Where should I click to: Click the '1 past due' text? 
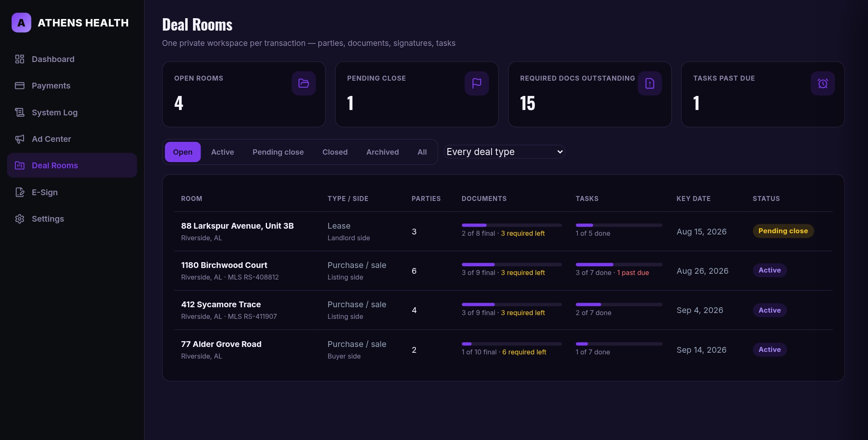pos(633,273)
